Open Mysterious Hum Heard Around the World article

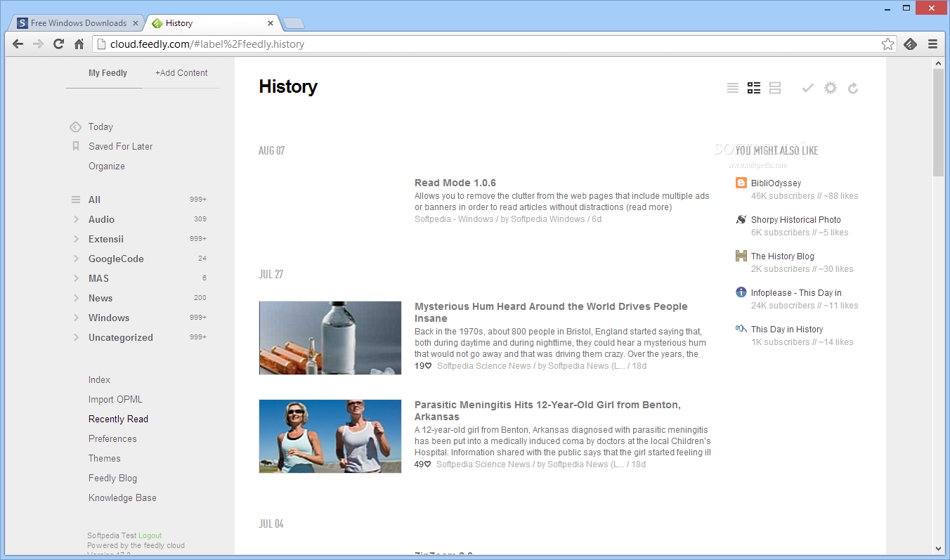pos(551,312)
